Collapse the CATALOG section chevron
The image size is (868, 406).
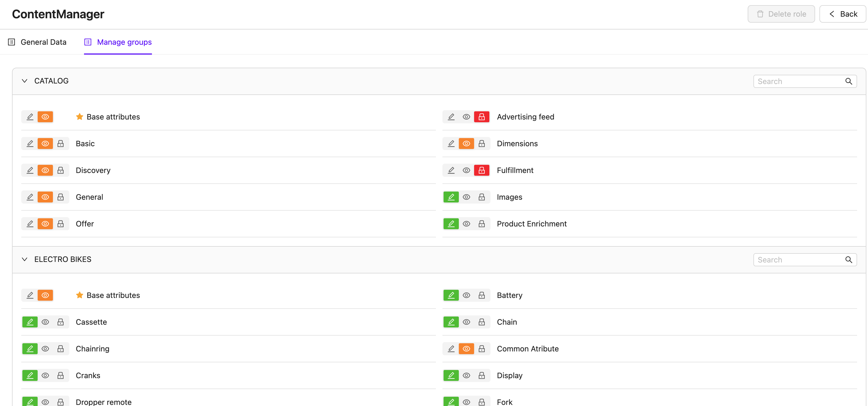pos(24,81)
